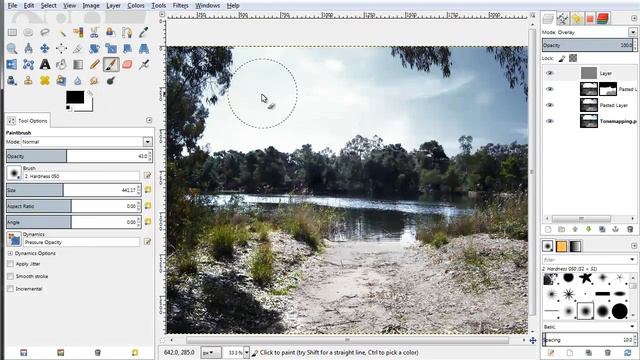Click the black foreground color swatch

75,97
